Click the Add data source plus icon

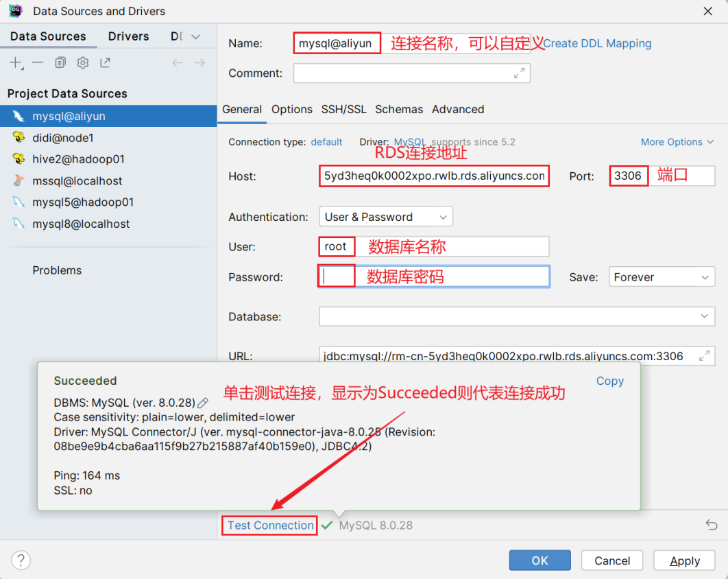[x=16, y=62]
